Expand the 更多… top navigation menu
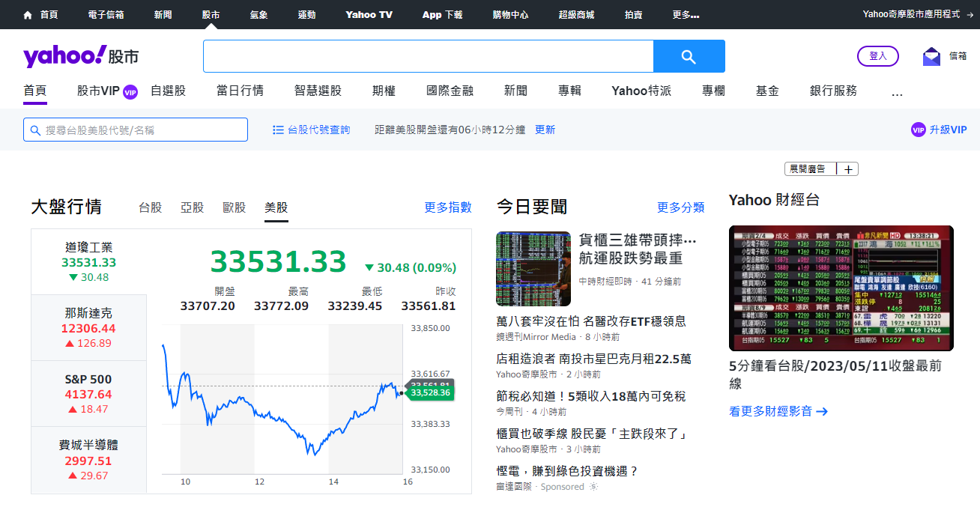This screenshot has width=980, height=507. 686,14
